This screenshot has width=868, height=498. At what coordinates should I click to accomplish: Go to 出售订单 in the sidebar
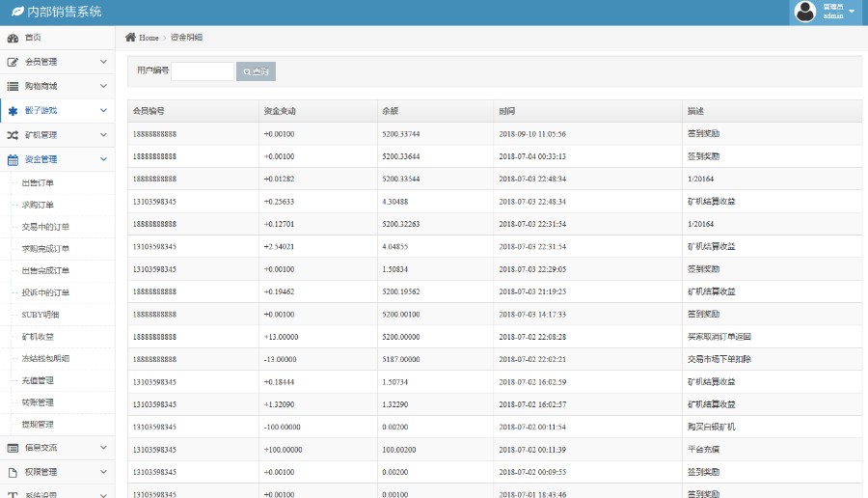(x=38, y=182)
